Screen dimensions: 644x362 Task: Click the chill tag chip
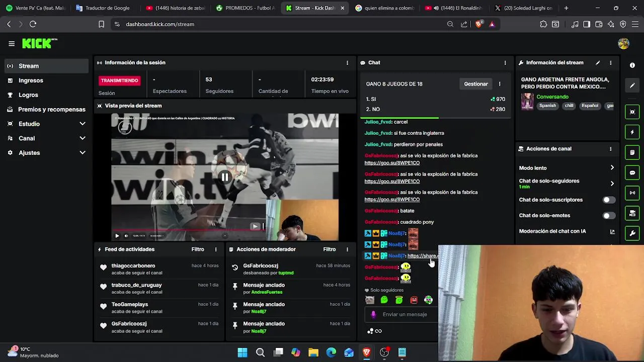pos(569,106)
